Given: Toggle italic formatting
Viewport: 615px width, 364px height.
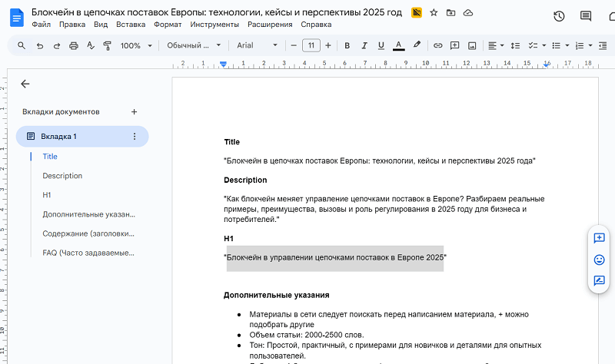Looking at the screenshot, I should tap(364, 45).
